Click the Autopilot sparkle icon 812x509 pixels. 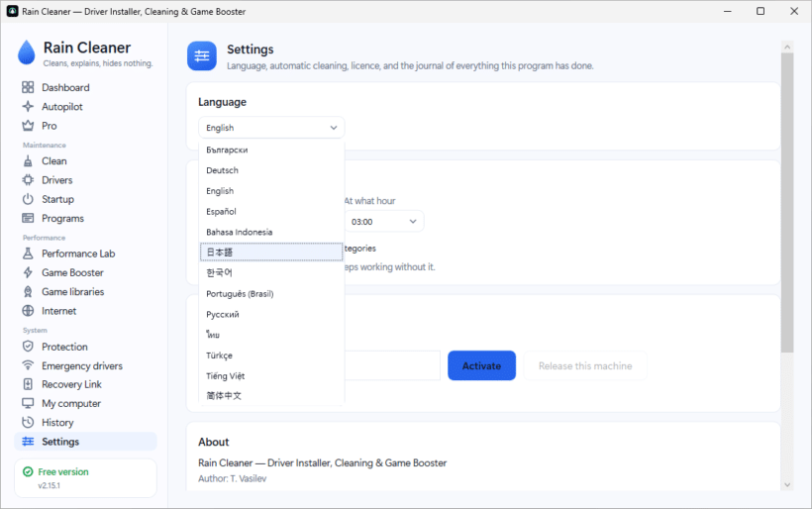[28, 106]
